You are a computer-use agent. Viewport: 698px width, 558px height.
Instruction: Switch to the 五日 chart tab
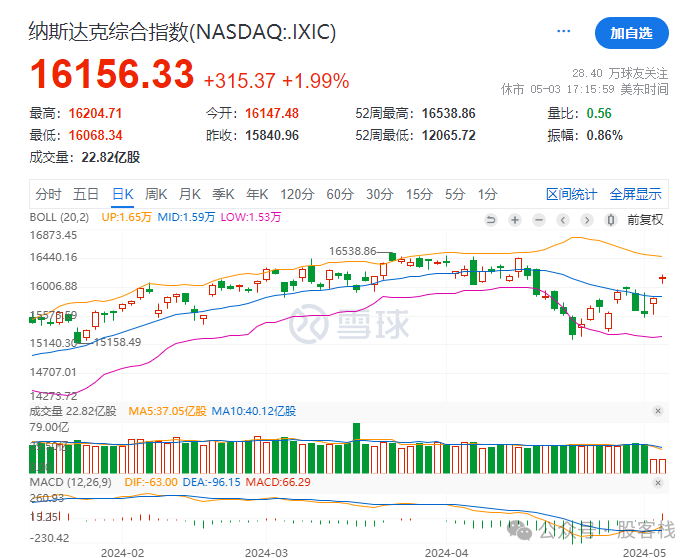click(86, 194)
